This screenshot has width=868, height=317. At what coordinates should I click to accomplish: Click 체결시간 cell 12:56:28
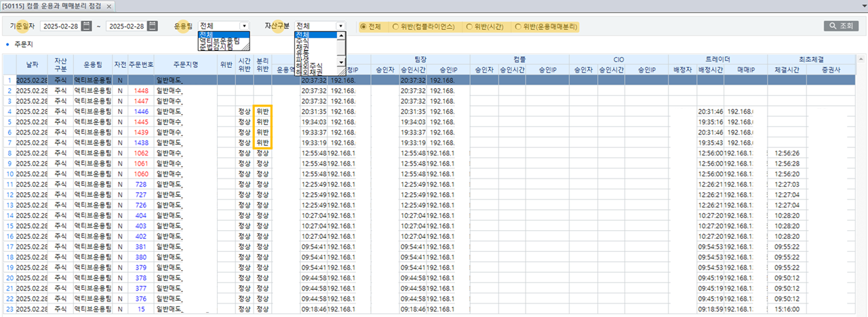787,164
